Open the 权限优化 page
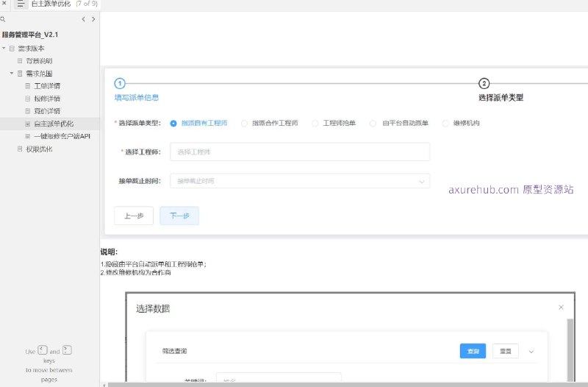Screen dimensions: 588x387 click(x=39, y=149)
